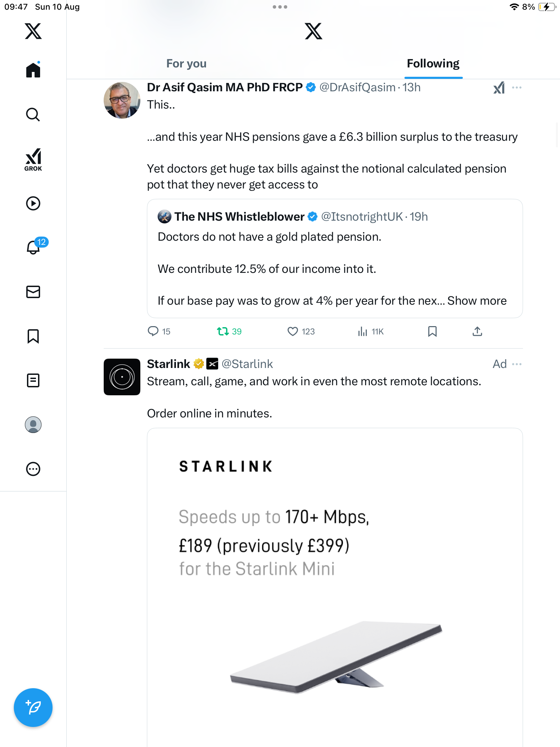Open the Notifications bell
The image size is (560, 747).
[34, 247]
